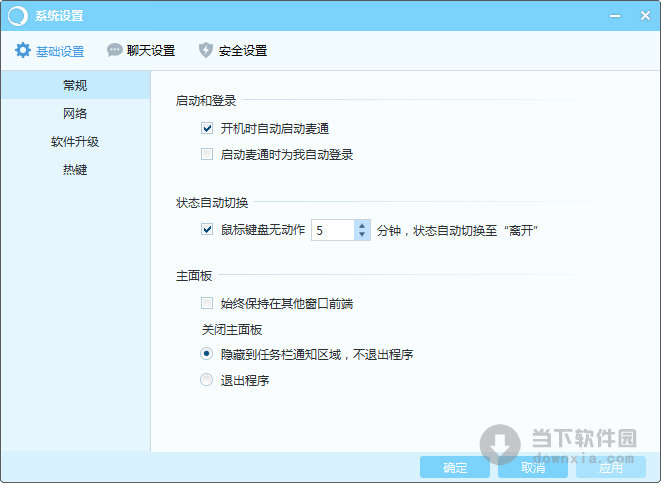This screenshot has height=483, width=661.
Task: Select 网络 in the sidebar
Action: pyautogui.click(x=75, y=113)
